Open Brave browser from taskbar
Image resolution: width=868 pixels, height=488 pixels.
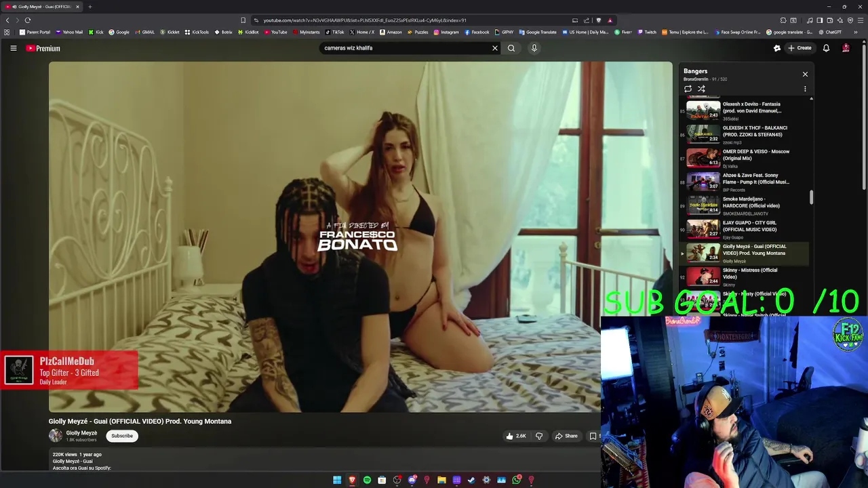(x=352, y=480)
